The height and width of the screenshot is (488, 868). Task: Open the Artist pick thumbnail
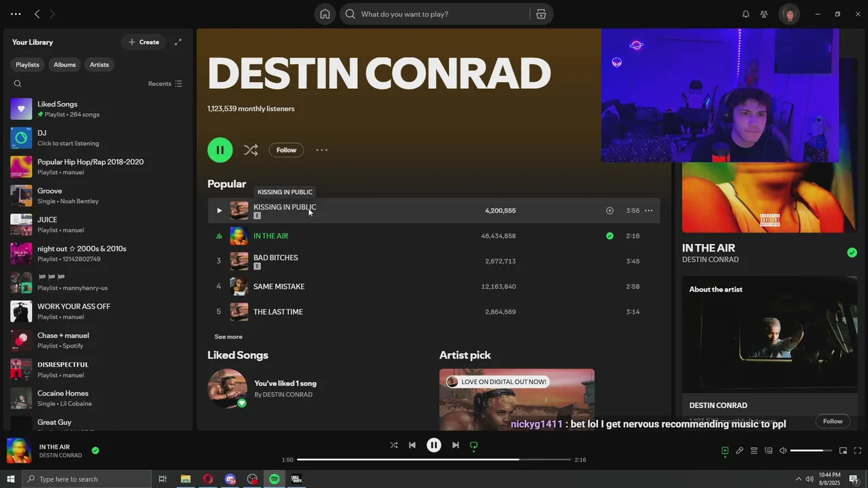(x=517, y=400)
